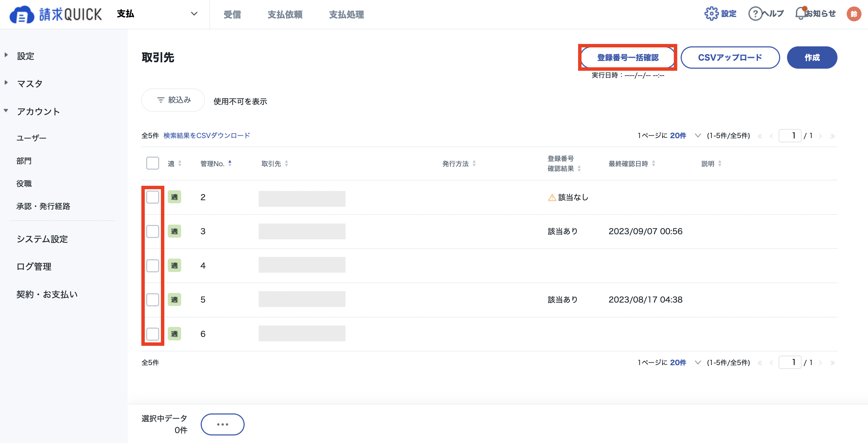Click the 登録番号一括確認 button

(627, 57)
